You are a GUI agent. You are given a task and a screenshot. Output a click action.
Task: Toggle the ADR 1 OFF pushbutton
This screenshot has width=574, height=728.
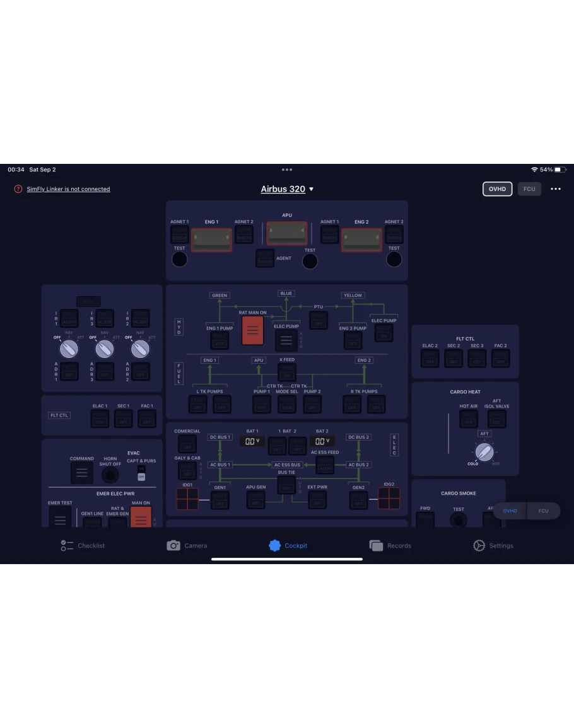69,371
